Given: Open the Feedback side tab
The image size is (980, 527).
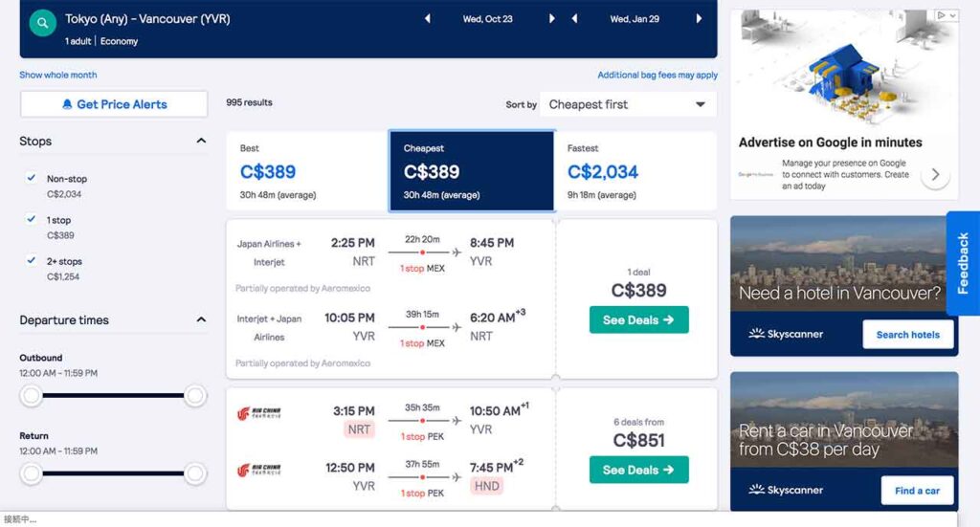Looking at the screenshot, I should [x=963, y=263].
